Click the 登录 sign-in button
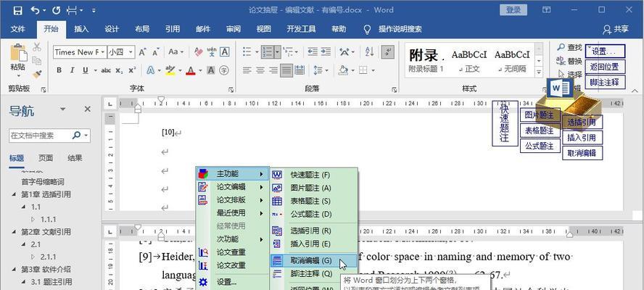The image size is (644, 290). (x=513, y=10)
